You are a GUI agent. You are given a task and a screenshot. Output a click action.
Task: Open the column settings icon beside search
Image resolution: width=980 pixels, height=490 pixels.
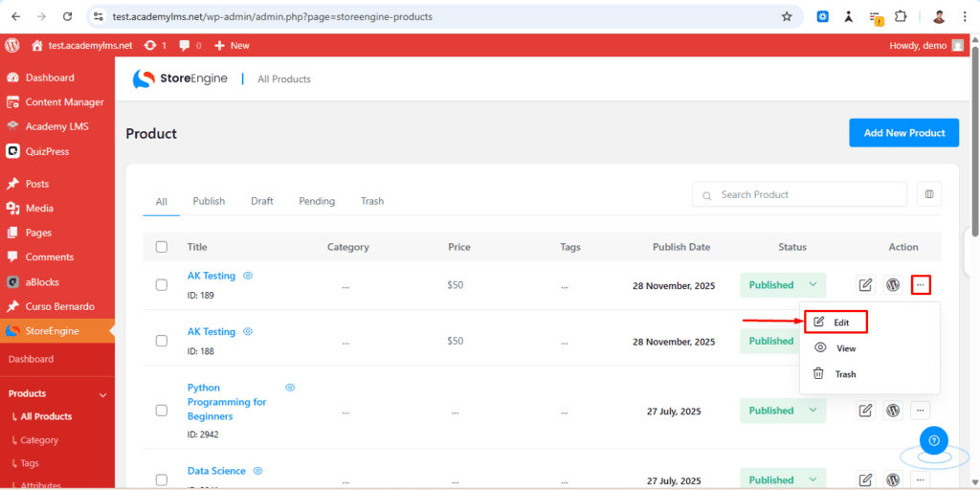click(x=929, y=194)
